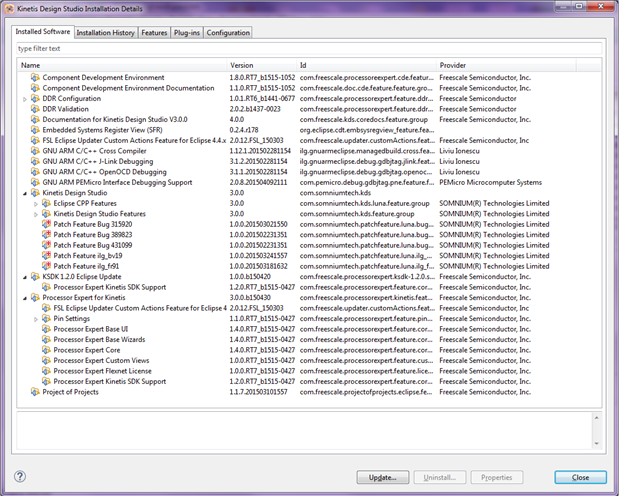Click version 3.0.0.b150430 cell
The width and height of the screenshot is (619, 496).
tap(249, 297)
